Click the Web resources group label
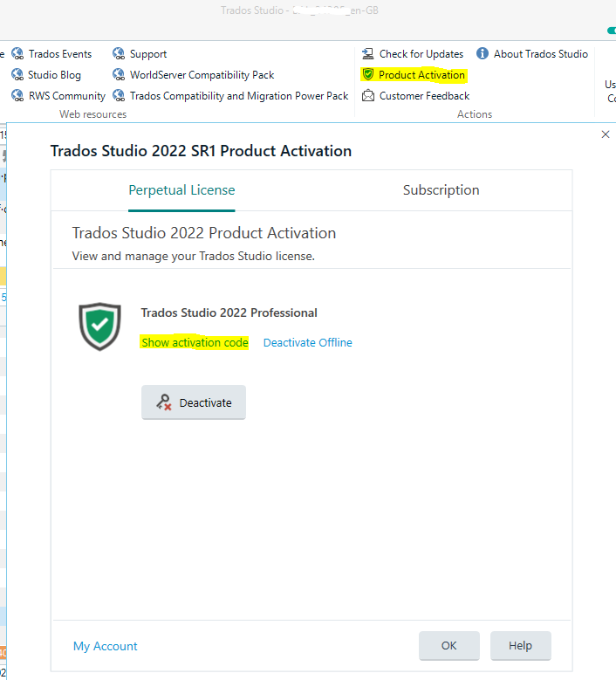The width and height of the screenshot is (616, 680). 92,114
